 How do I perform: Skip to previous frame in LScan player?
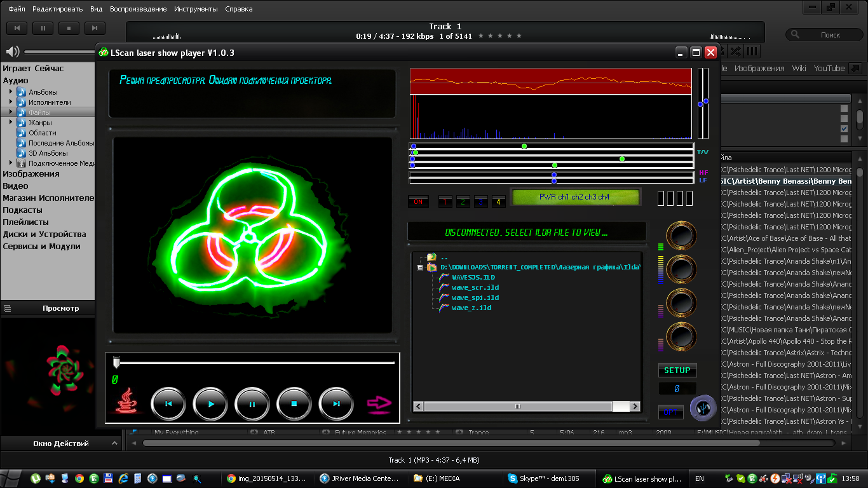[x=168, y=403]
